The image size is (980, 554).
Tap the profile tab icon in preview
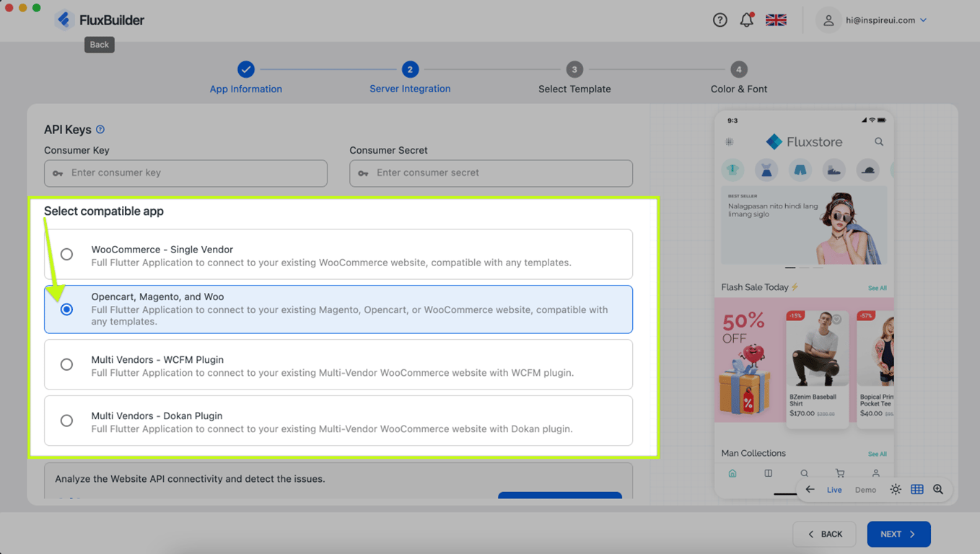(x=875, y=473)
